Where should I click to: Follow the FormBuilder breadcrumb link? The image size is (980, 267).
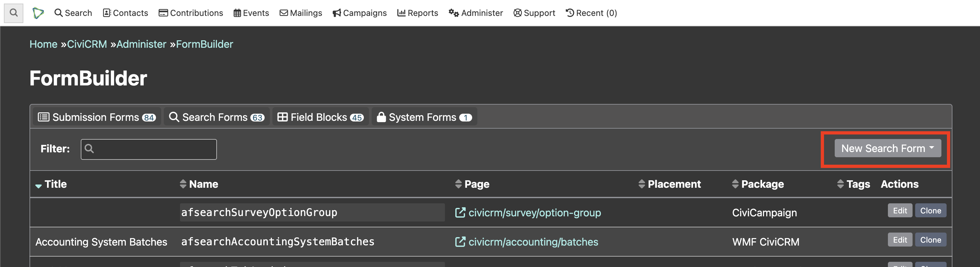[204, 44]
